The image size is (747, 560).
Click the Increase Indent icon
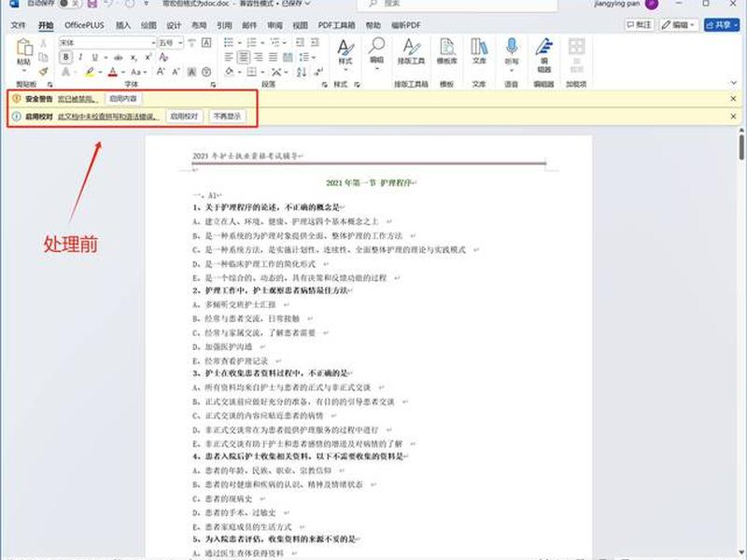tap(315, 42)
